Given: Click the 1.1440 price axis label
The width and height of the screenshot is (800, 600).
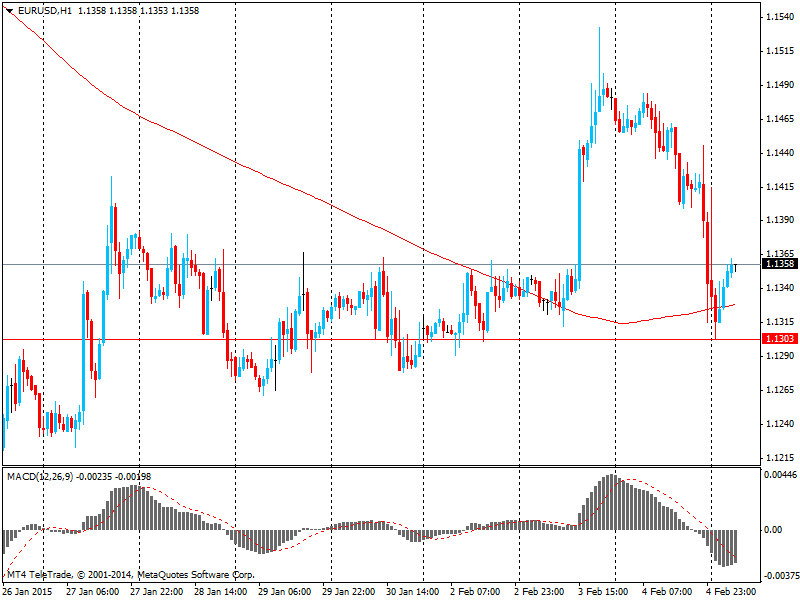Looking at the screenshot, I should point(780,153).
